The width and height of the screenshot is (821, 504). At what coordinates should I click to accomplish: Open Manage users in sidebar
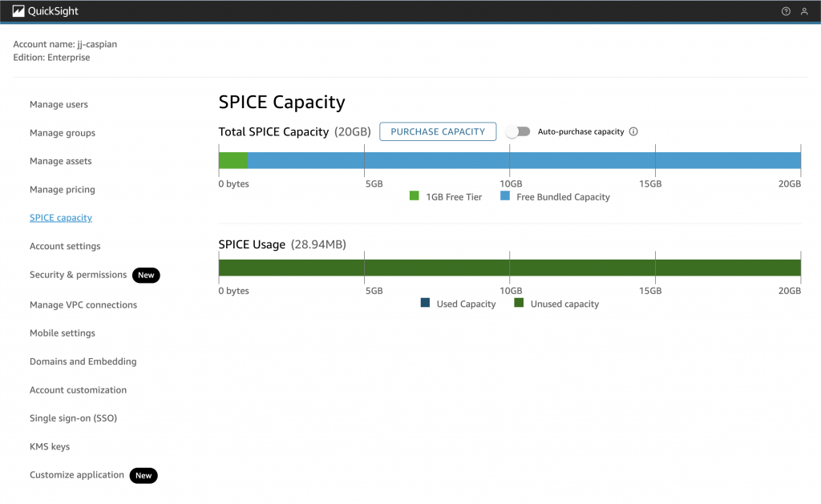tap(59, 104)
